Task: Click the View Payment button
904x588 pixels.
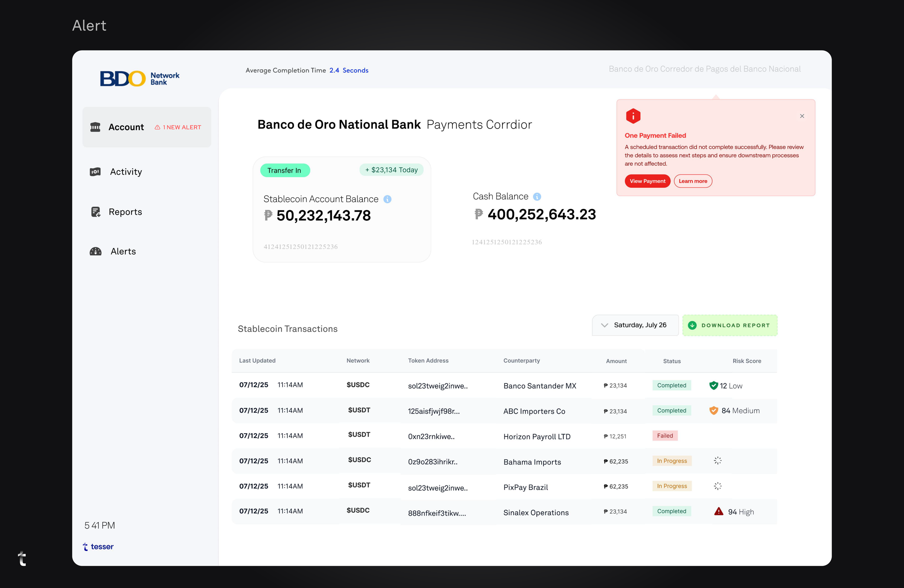Action: [x=647, y=181]
